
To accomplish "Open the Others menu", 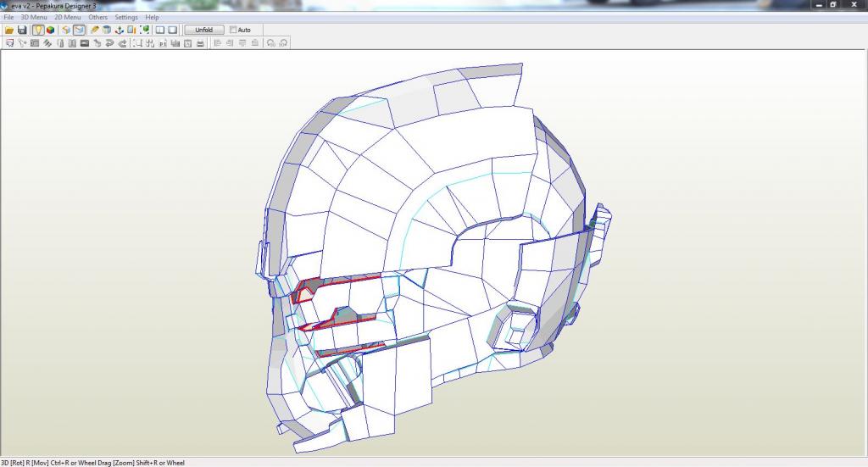I will (x=98, y=17).
